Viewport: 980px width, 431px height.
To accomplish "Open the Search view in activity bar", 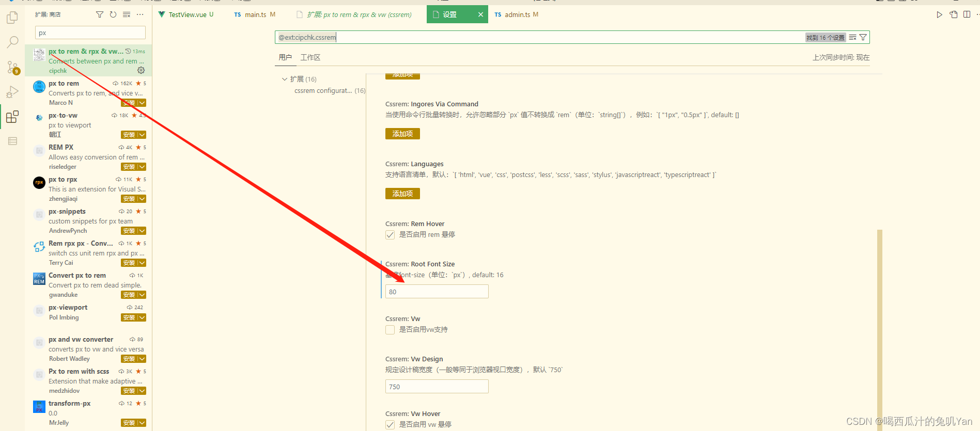I will pyautogui.click(x=12, y=42).
